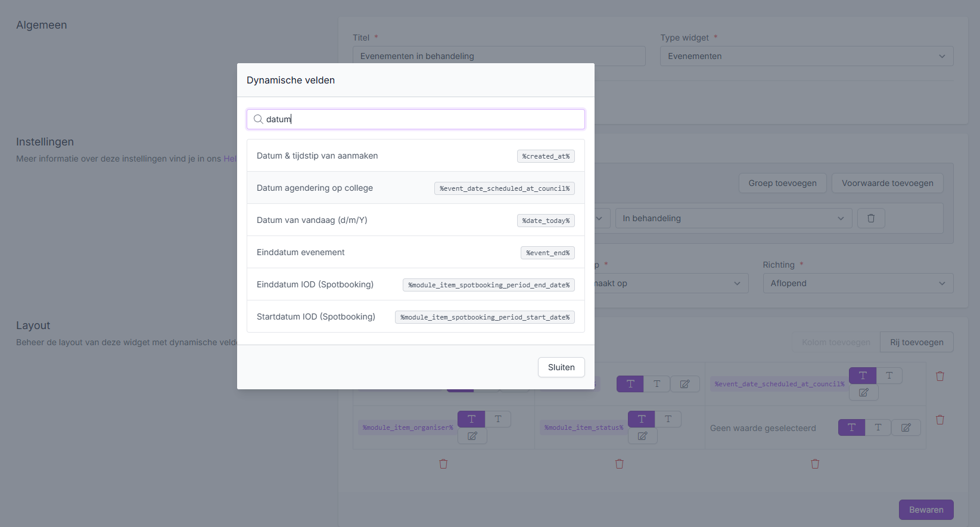Screen dimensions: 980x527
Task: Select unhighlighted T for 'Geen waarde geselecteerd'
Action: tap(878, 427)
